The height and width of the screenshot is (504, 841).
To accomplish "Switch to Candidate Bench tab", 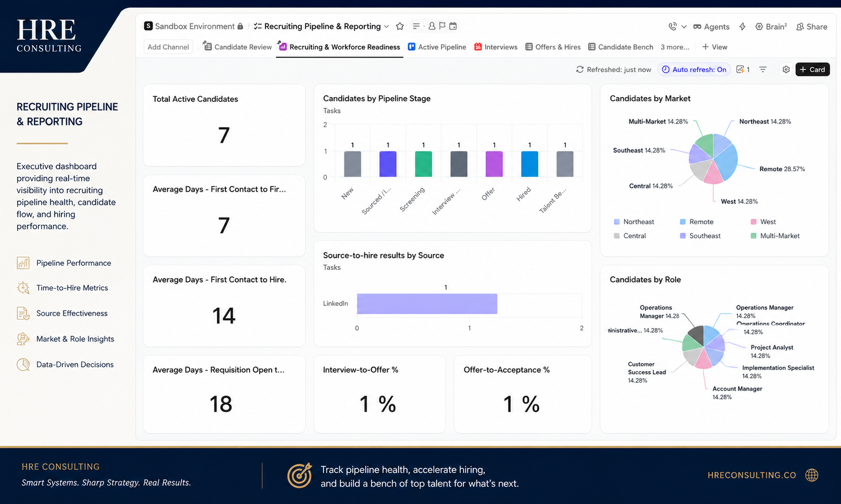I will (x=621, y=47).
